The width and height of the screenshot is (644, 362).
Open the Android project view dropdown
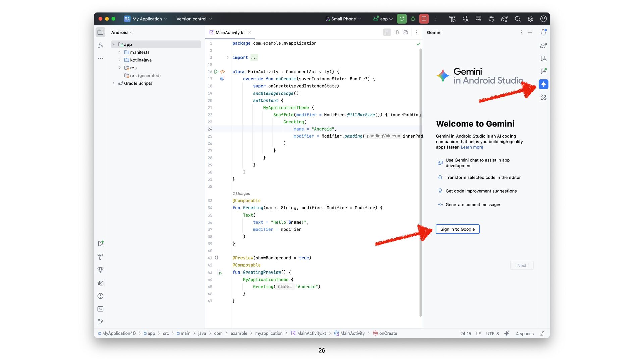point(122,33)
